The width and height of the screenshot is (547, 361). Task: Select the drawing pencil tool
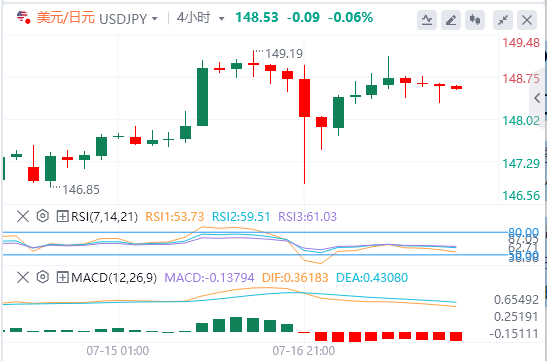click(x=451, y=20)
